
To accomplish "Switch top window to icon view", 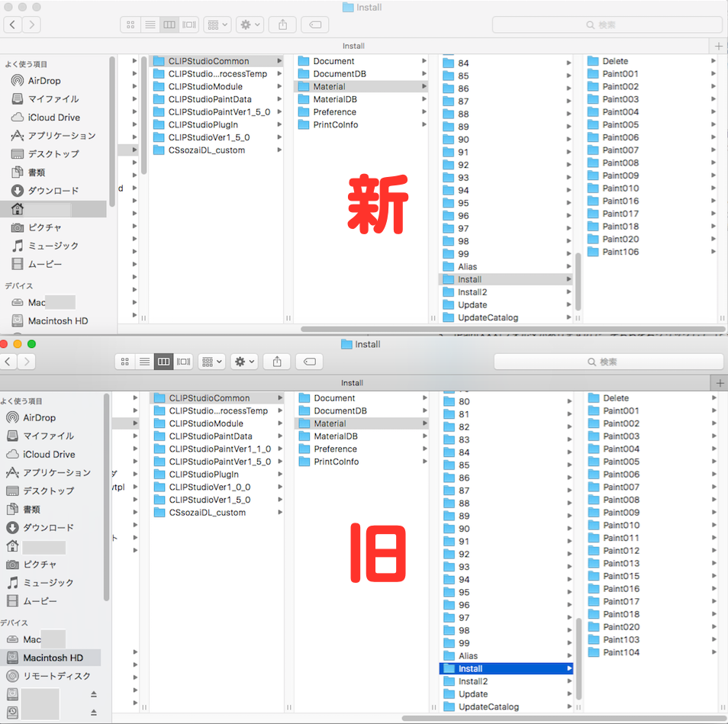I will click(x=130, y=24).
